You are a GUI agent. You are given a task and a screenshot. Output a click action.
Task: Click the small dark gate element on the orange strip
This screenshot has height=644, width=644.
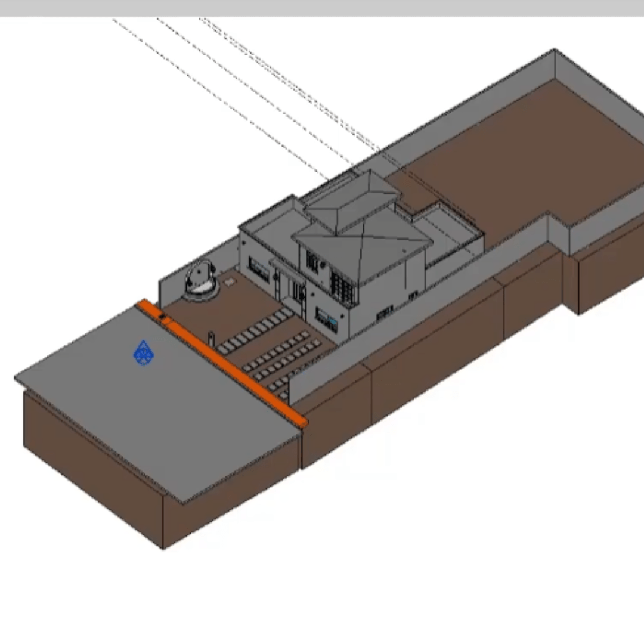(163, 317)
